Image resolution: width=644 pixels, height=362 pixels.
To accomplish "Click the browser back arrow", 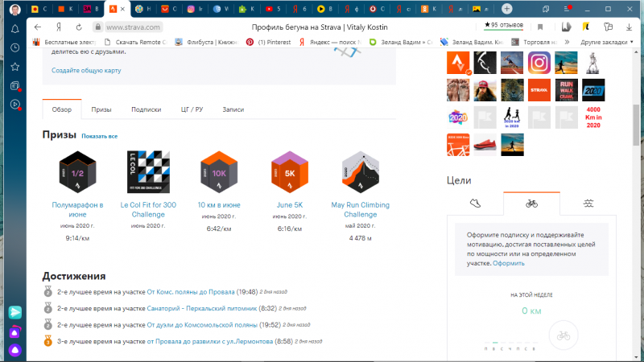I will point(38,27).
